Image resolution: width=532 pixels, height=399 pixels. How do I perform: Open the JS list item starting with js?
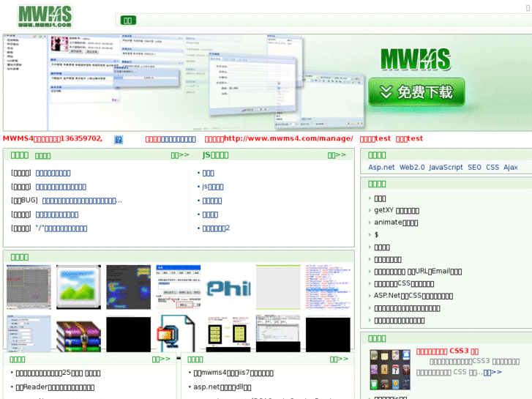coord(213,187)
